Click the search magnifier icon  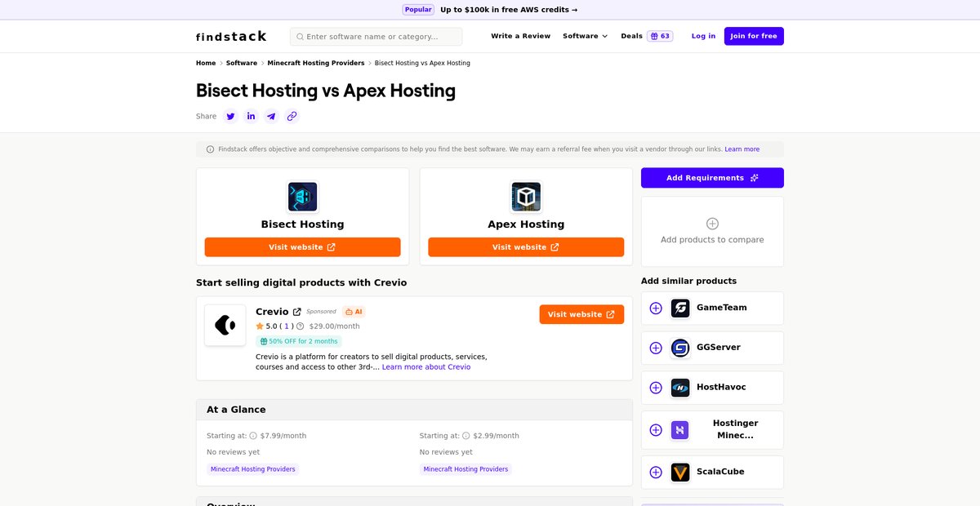(300, 37)
